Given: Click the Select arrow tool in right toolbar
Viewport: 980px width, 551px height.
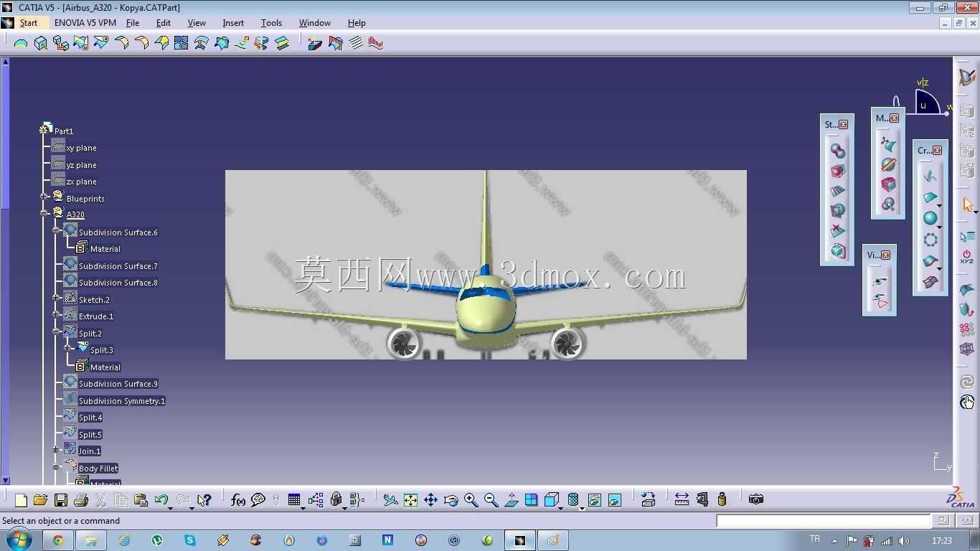Looking at the screenshot, I should 967,206.
